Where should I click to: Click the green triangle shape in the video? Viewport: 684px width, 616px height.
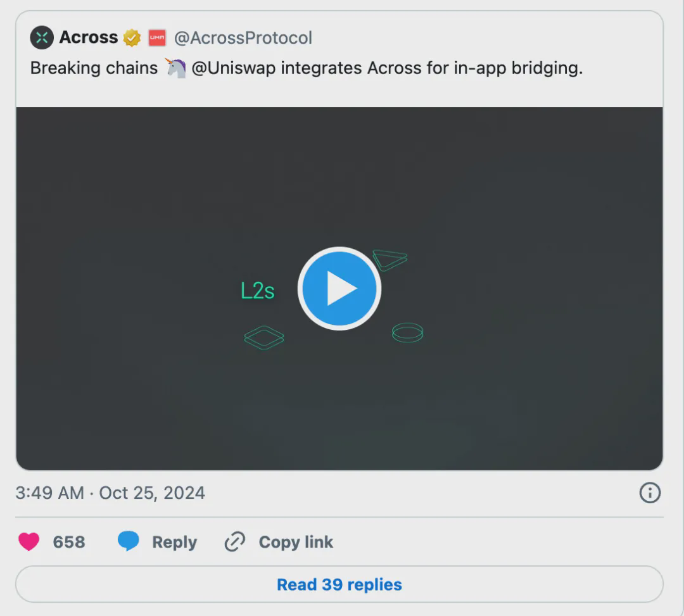coord(389,258)
